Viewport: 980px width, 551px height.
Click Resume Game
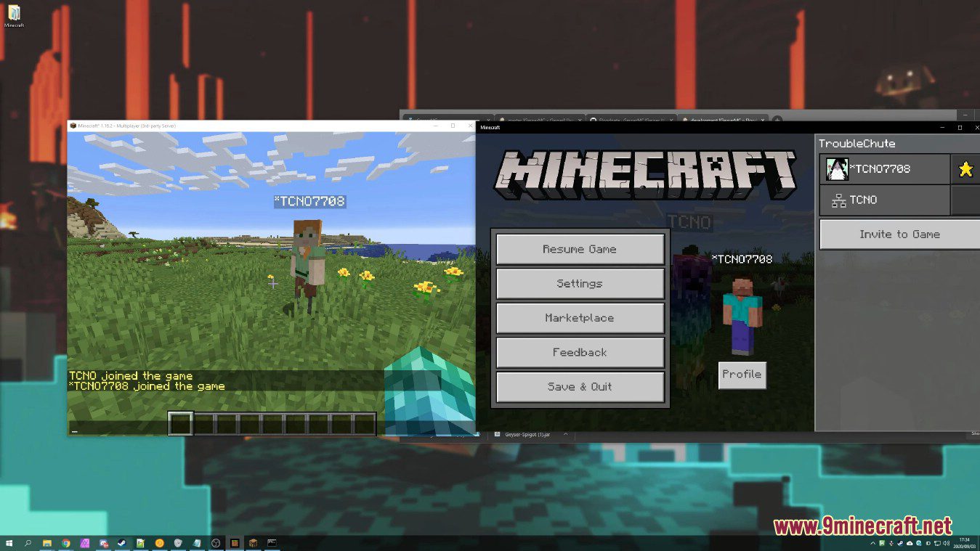[x=580, y=249]
